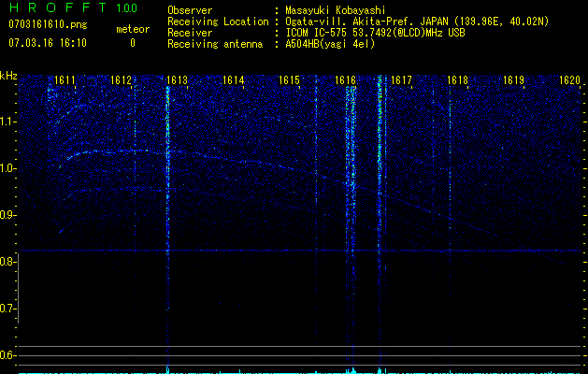Select the antenna text A504HB(yagi 4el)

330,44
